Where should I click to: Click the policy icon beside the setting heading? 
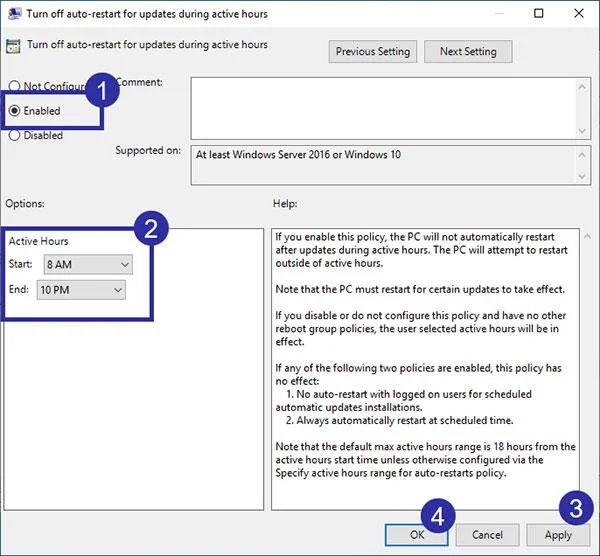(x=13, y=46)
